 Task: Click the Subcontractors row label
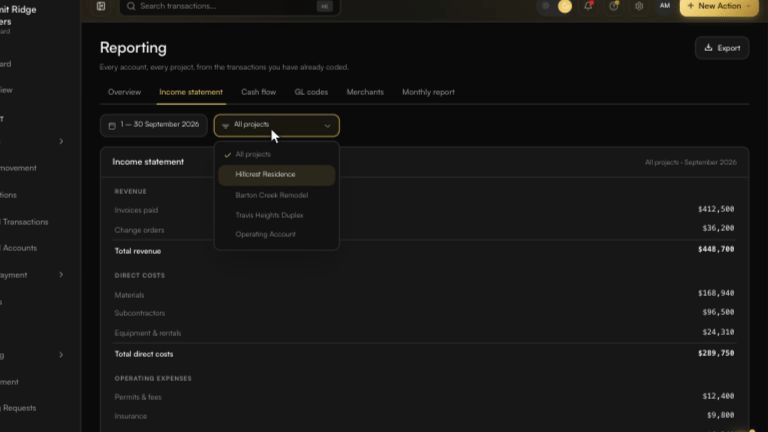click(x=140, y=313)
